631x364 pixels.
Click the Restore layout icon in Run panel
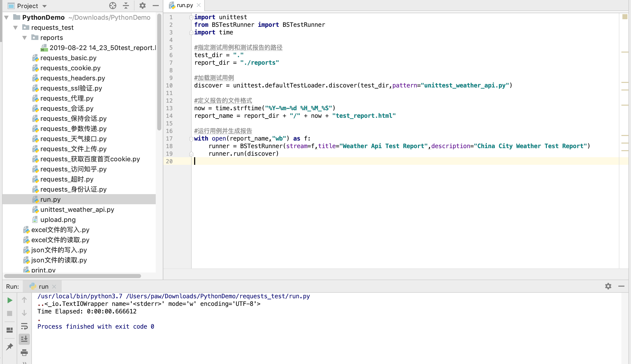point(10,330)
